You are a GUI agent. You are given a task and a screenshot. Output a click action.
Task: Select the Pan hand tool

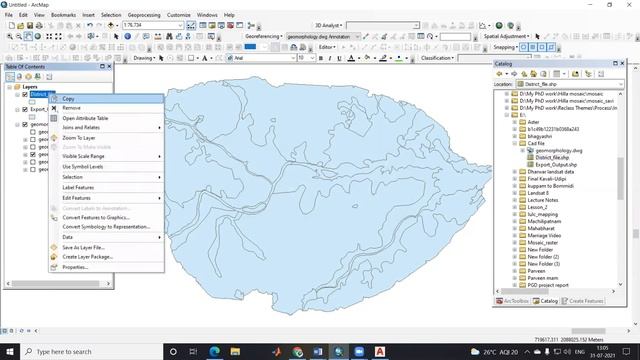coord(28,36)
